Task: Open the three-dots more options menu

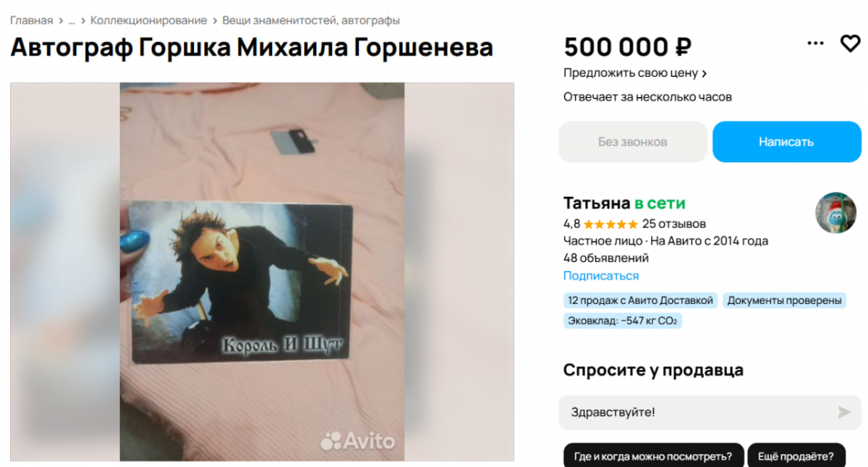Action: 816,44
